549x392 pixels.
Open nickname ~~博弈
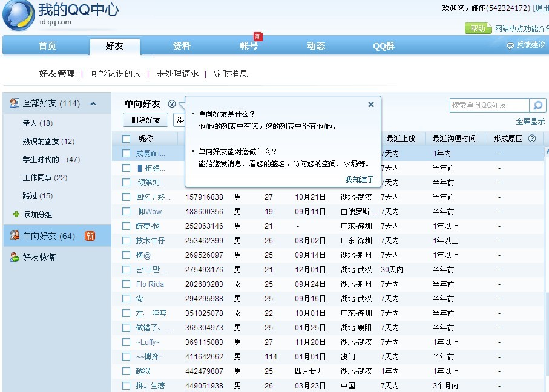point(150,357)
